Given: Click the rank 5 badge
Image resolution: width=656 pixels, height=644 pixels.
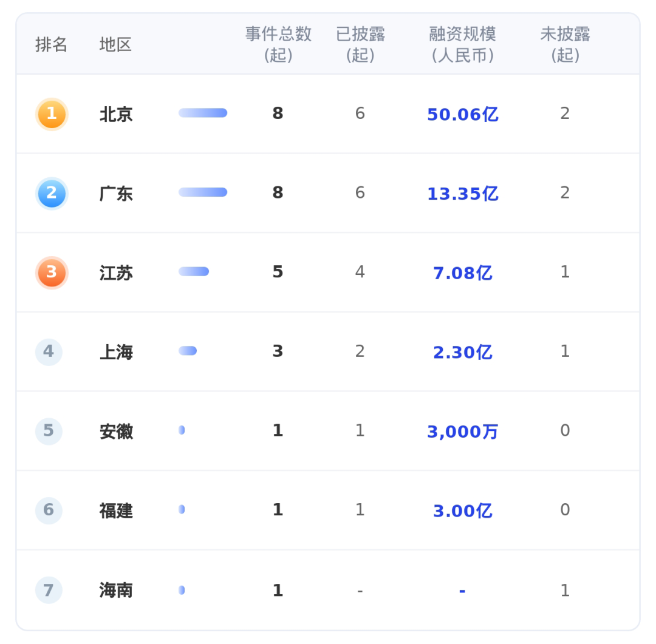Looking at the screenshot, I should pyautogui.click(x=49, y=431).
